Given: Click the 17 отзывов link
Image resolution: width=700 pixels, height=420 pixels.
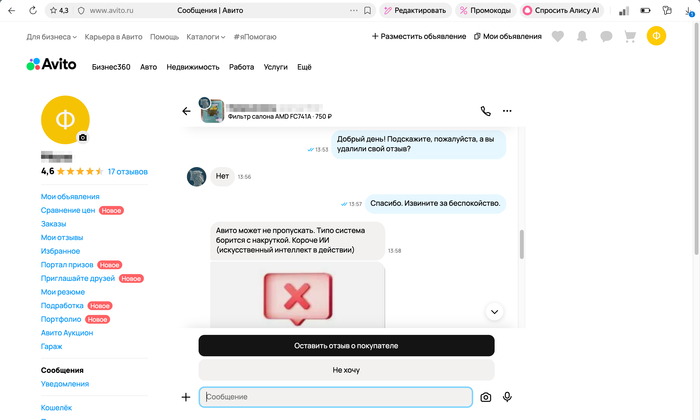Looking at the screenshot, I should (127, 172).
